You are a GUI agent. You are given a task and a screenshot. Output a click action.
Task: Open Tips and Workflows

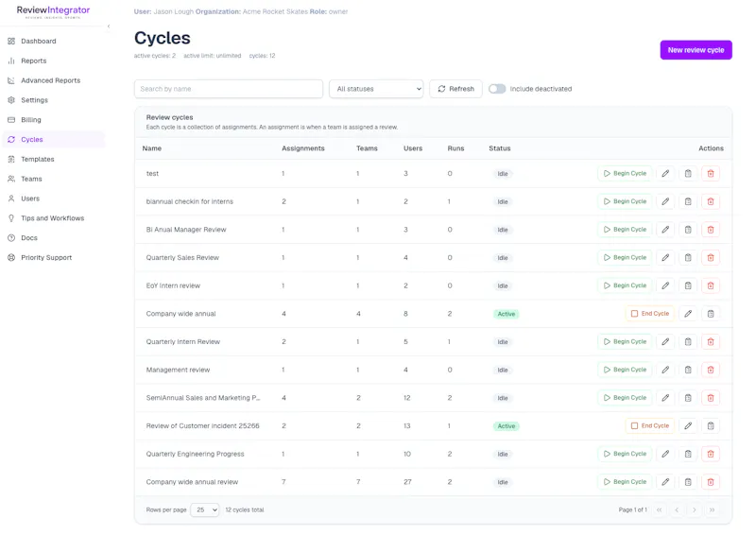(53, 218)
